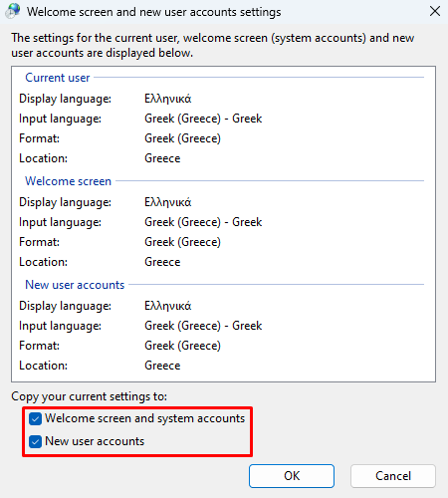Click the globe icon in the title bar
Image resolution: width=448 pixels, height=498 pixels.
click(x=13, y=11)
